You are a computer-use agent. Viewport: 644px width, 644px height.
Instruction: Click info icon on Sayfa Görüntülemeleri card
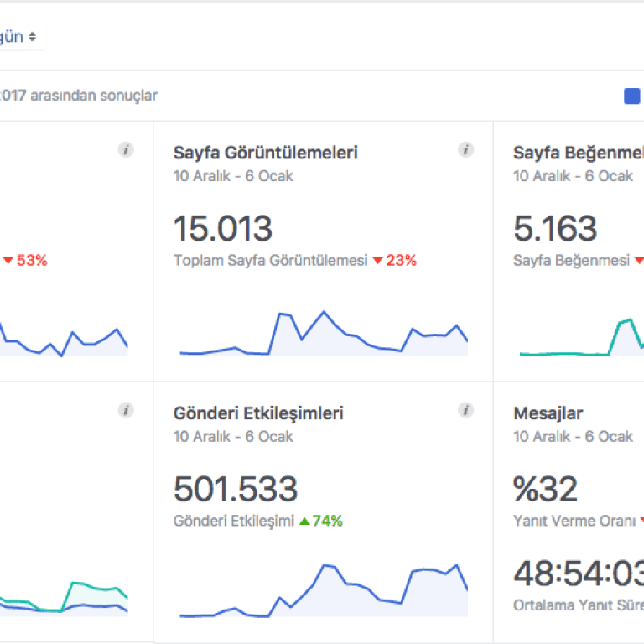click(465, 150)
